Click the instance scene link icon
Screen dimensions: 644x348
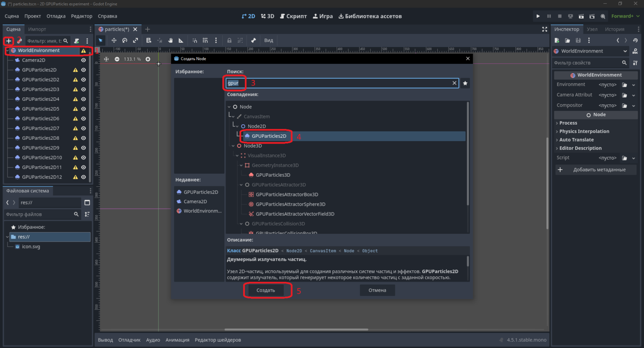pyautogui.click(x=19, y=41)
